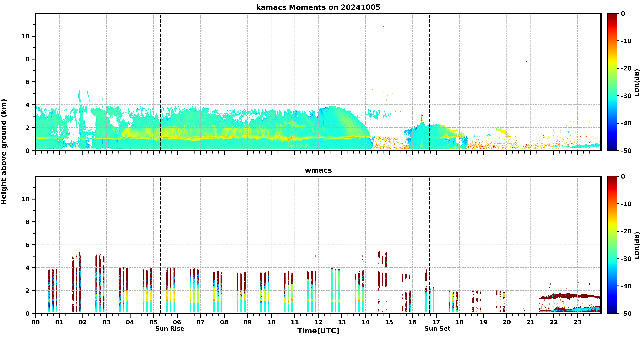
Task: Click the sunrise dashed line in wmacs panel
Action: tap(160, 245)
